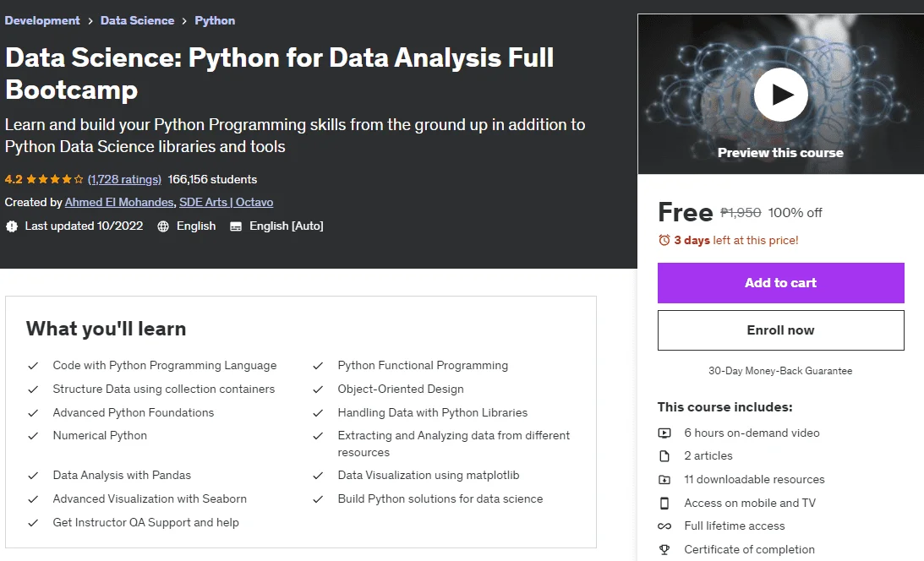924x561 pixels.
Task: Click the last updated badge icon
Action: [12, 226]
